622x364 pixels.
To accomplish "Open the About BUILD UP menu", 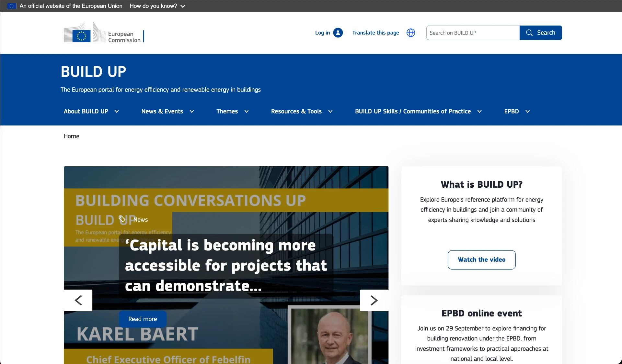I will tap(86, 111).
